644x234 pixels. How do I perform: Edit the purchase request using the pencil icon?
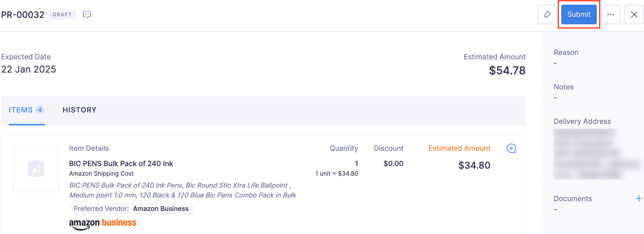click(x=547, y=15)
